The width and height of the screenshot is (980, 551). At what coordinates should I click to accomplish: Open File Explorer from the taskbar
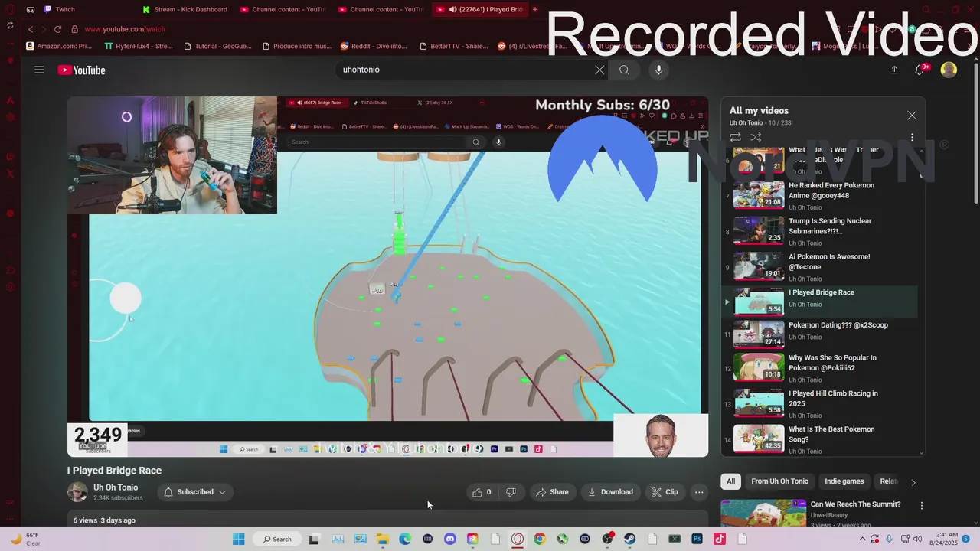[382, 539]
